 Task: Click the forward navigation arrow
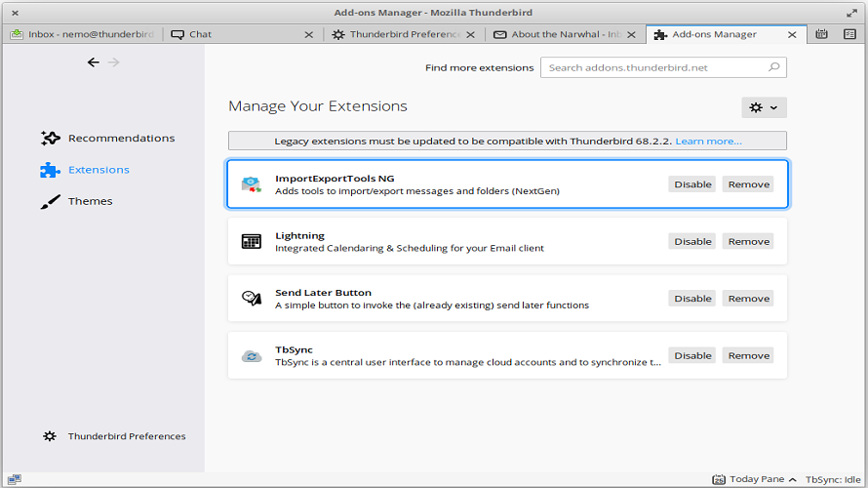point(113,62)
